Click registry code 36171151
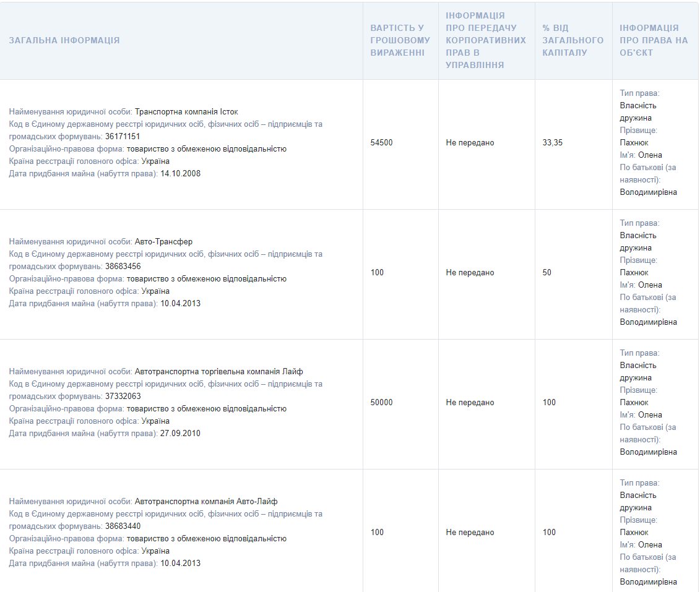 [x=123, y=137]
